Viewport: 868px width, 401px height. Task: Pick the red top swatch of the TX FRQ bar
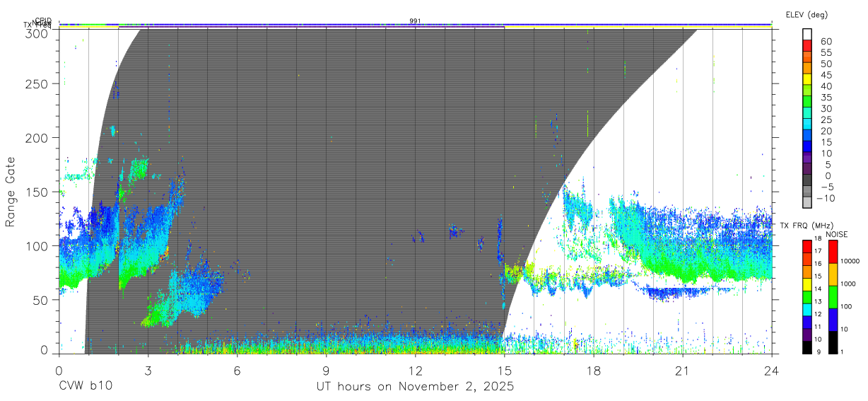coord(807,246)
